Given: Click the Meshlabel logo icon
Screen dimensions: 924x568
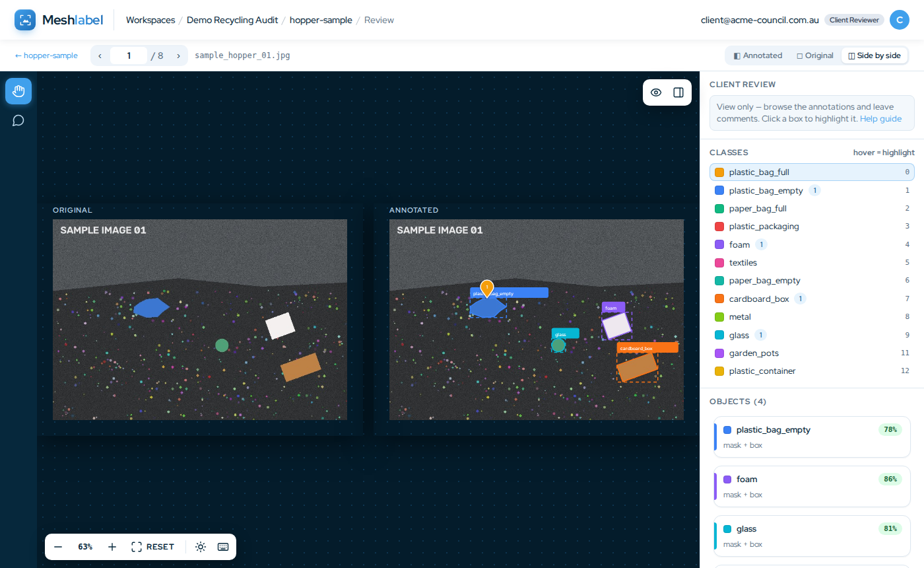Looking at the screenshot, I should point(25,20).
